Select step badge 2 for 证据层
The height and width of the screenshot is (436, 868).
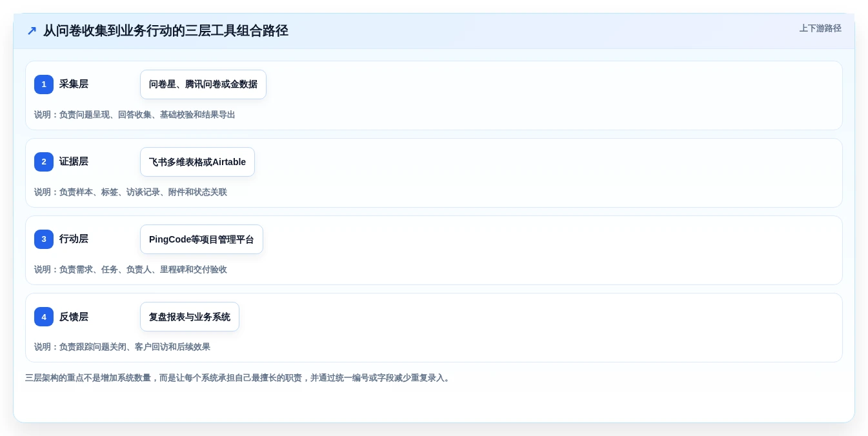(44, 162)
